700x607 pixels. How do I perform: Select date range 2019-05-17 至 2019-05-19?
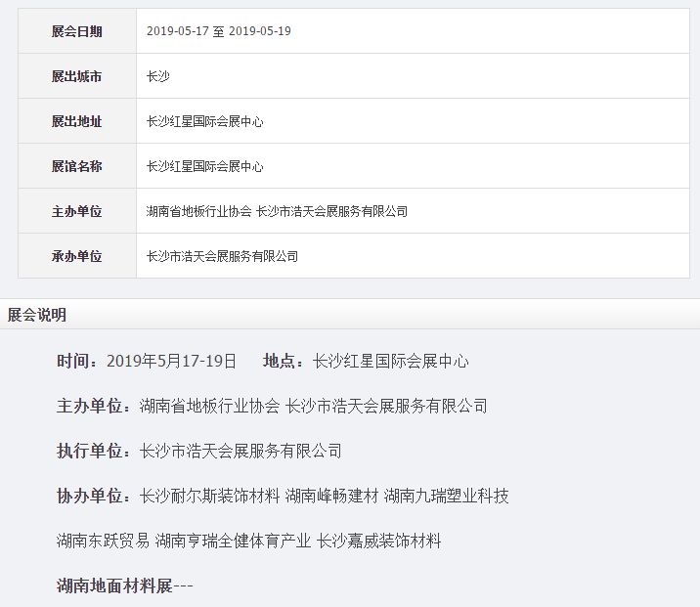219,31
